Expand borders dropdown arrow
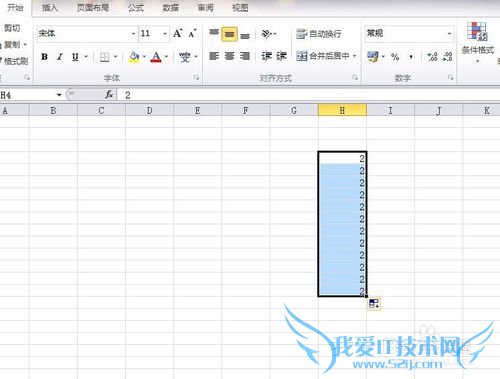 coord(116,57)
